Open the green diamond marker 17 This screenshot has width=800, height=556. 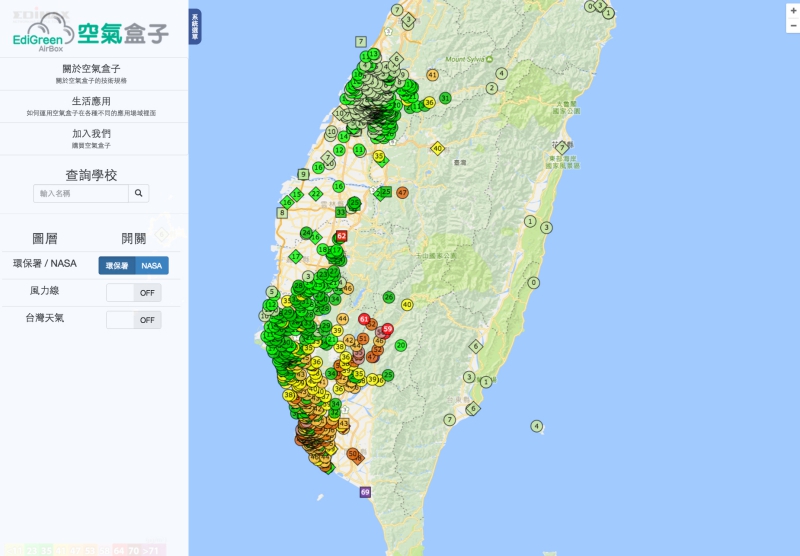click(295, 256)
